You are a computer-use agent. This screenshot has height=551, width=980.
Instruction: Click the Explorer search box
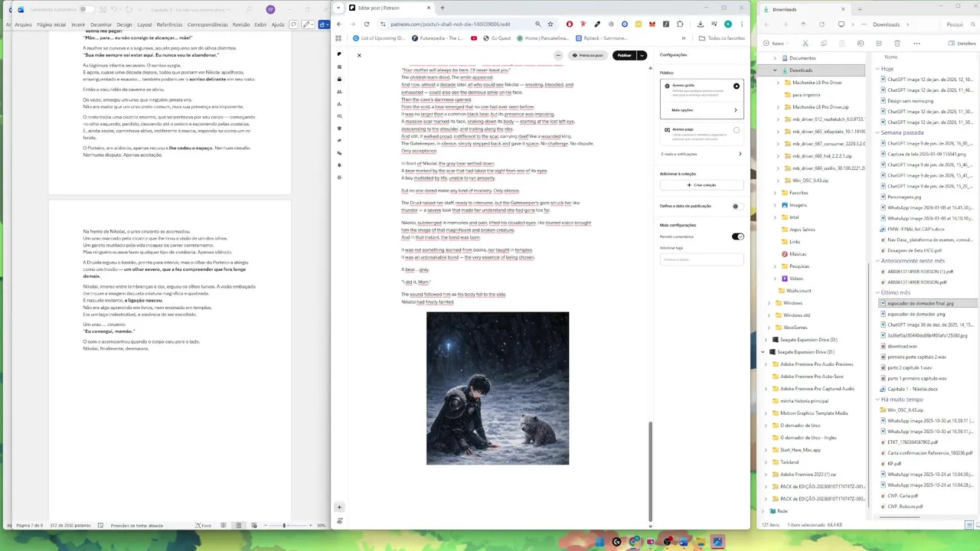coord(960,24)
